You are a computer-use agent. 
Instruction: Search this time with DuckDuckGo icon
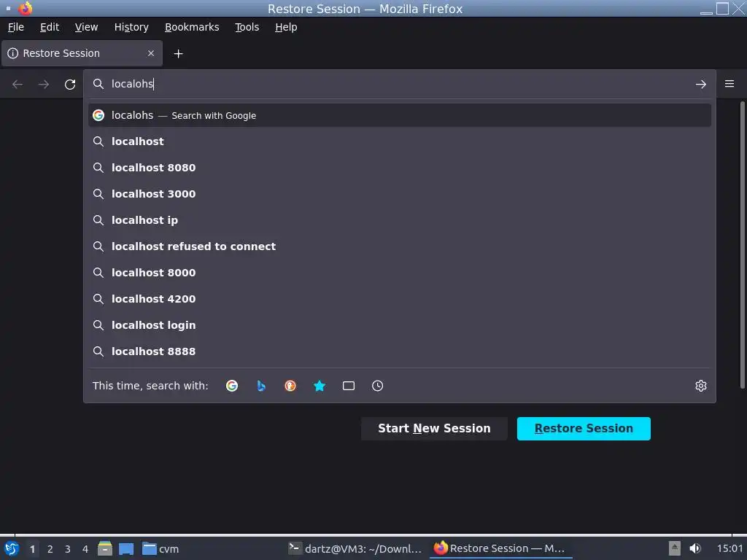pyautogui.click(x=290, y=386)
